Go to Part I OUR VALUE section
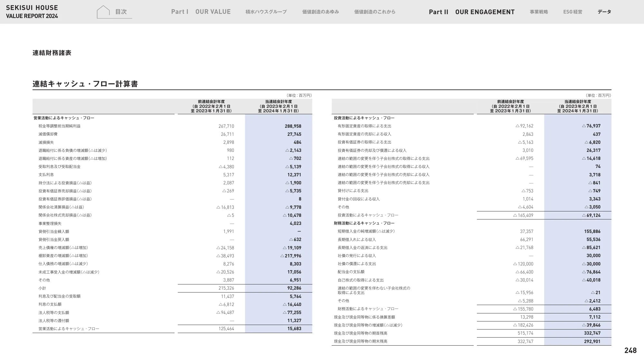 point(201,12)
